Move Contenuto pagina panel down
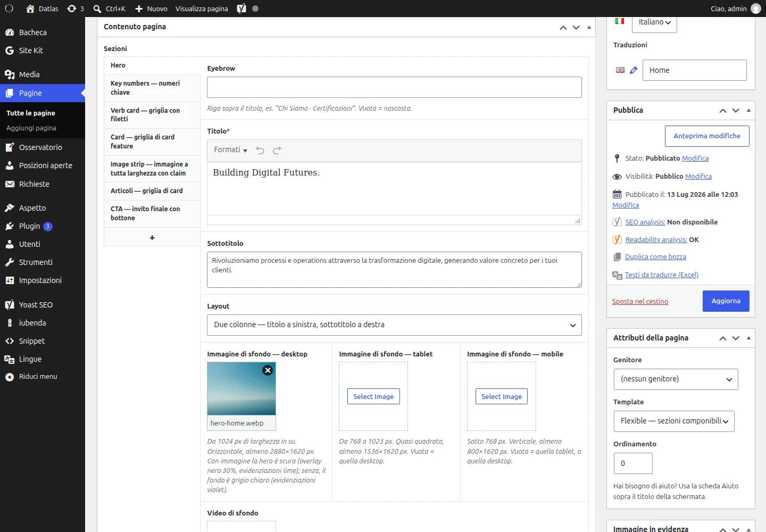766x532 pixels. tap(576, 27)
